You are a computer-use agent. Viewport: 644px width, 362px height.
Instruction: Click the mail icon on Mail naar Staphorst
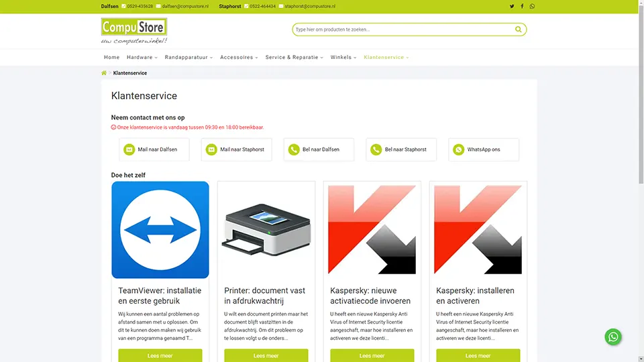click(211, 149)
